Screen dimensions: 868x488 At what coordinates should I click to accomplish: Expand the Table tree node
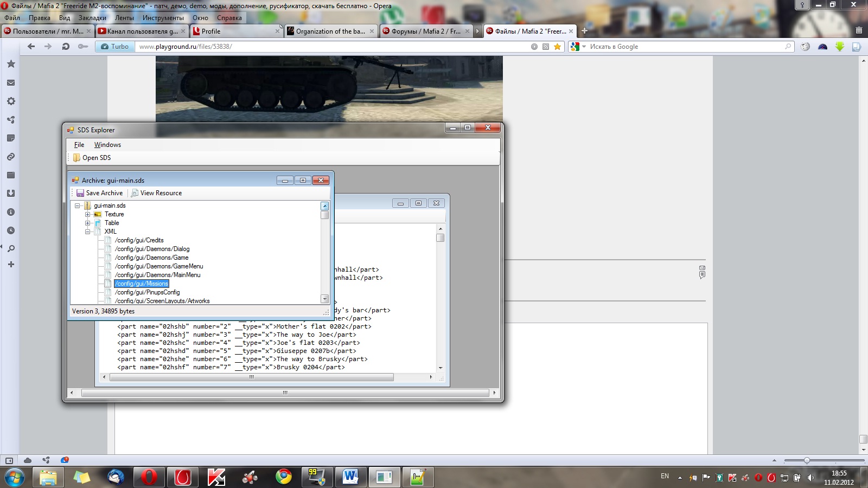(x=88, y=223)
